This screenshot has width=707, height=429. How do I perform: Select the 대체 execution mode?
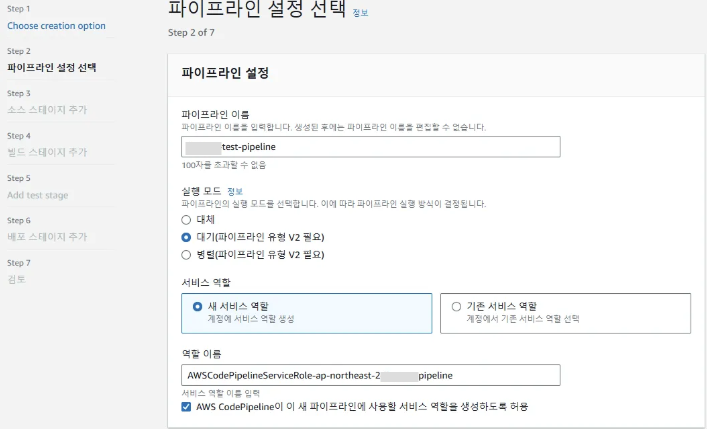coord(186,219)
